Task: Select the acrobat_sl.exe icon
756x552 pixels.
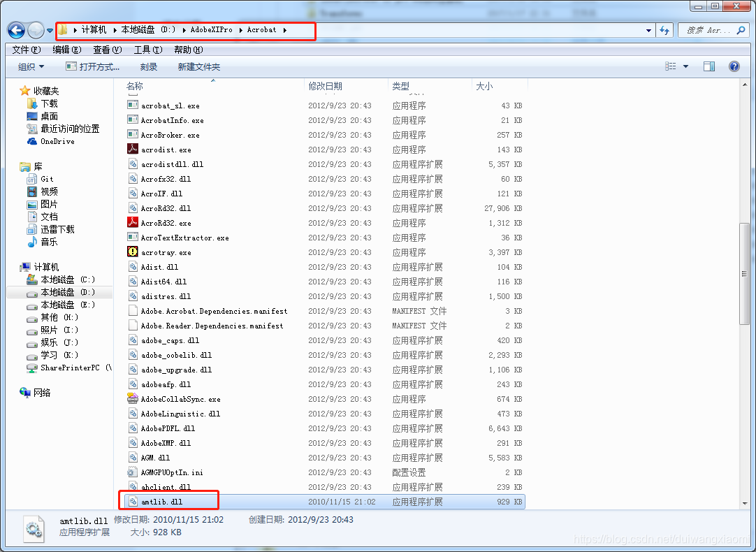Action: (x=133, y=105)
